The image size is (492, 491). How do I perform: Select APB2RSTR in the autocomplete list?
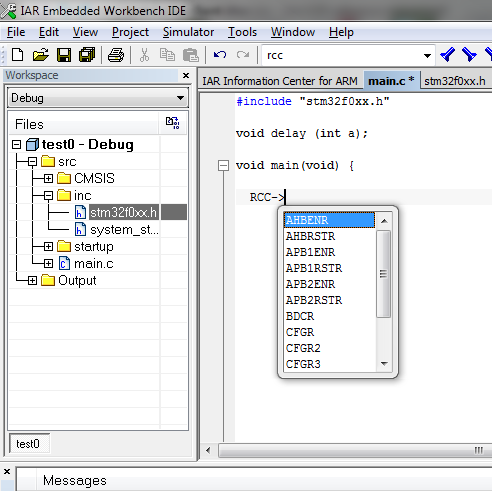(329, 300)
